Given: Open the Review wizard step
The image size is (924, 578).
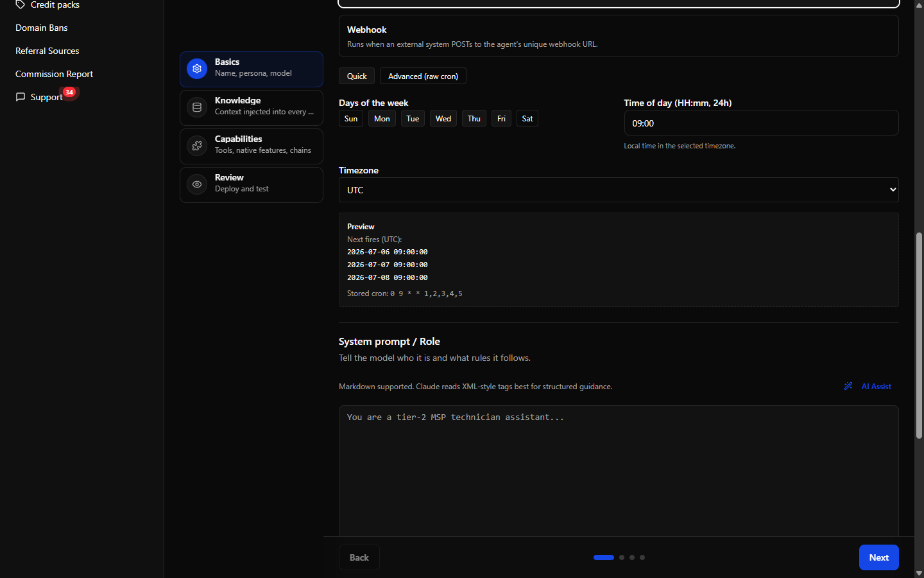Looking at the screenshot, I should [252, 185].
